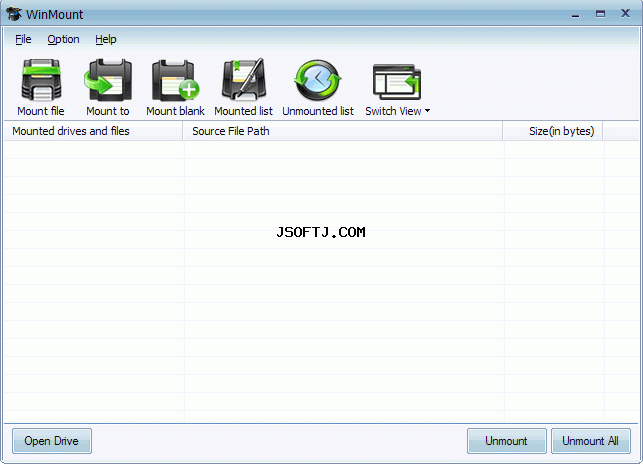Open the File menu
643x464 pixels.
point(23,39)
